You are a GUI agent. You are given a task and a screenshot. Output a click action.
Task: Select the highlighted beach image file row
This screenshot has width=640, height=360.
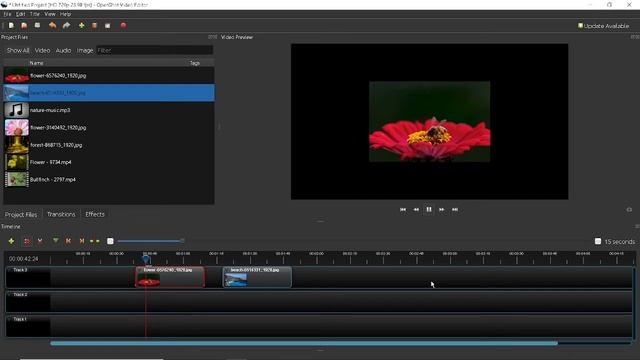click(x=109, y=93)
